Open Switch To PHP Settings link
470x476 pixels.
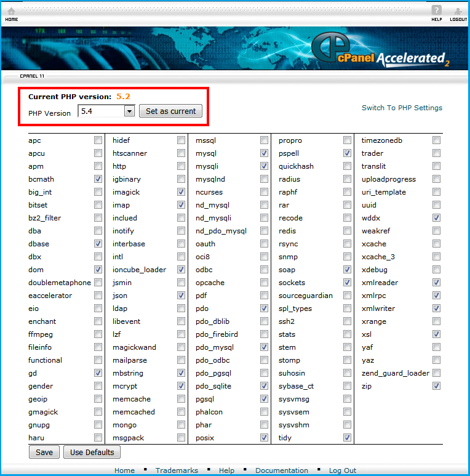click(402, 108)
